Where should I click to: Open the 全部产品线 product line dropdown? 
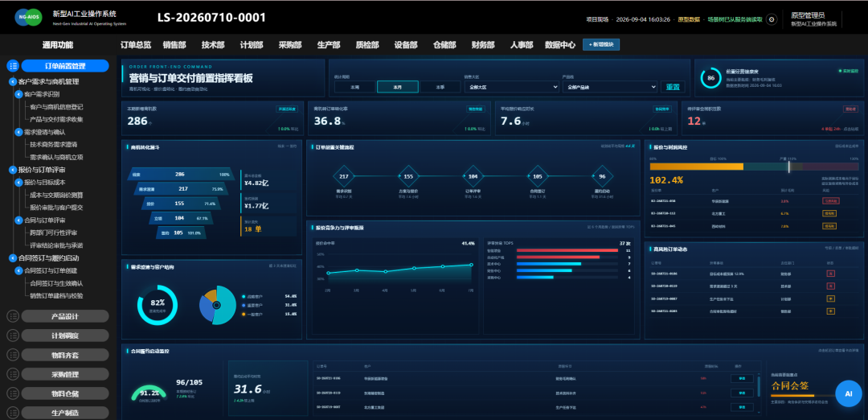609,87
